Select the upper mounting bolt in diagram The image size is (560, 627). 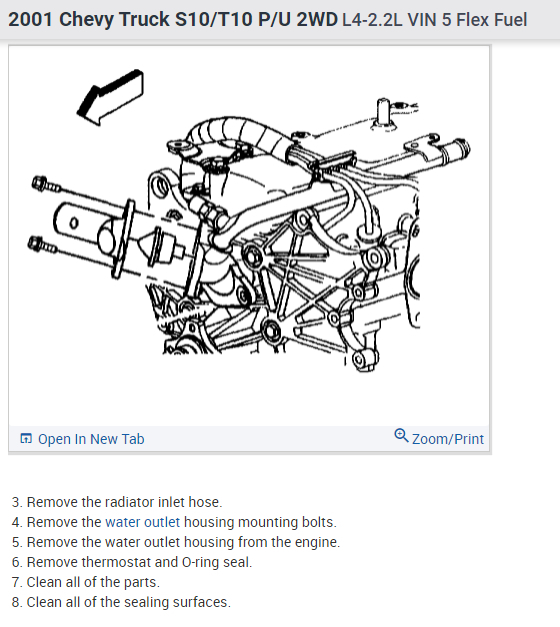pos(46,184)
